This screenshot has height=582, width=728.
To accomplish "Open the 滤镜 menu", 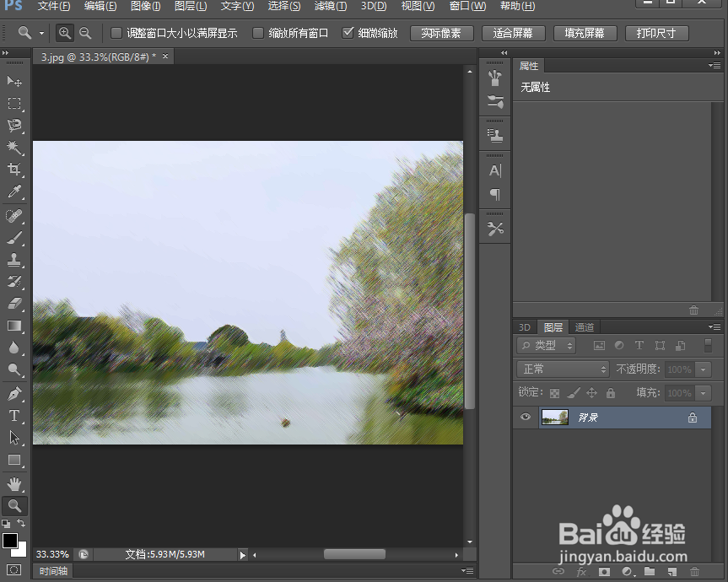I will pyautogui.click(x=329, y=7).
